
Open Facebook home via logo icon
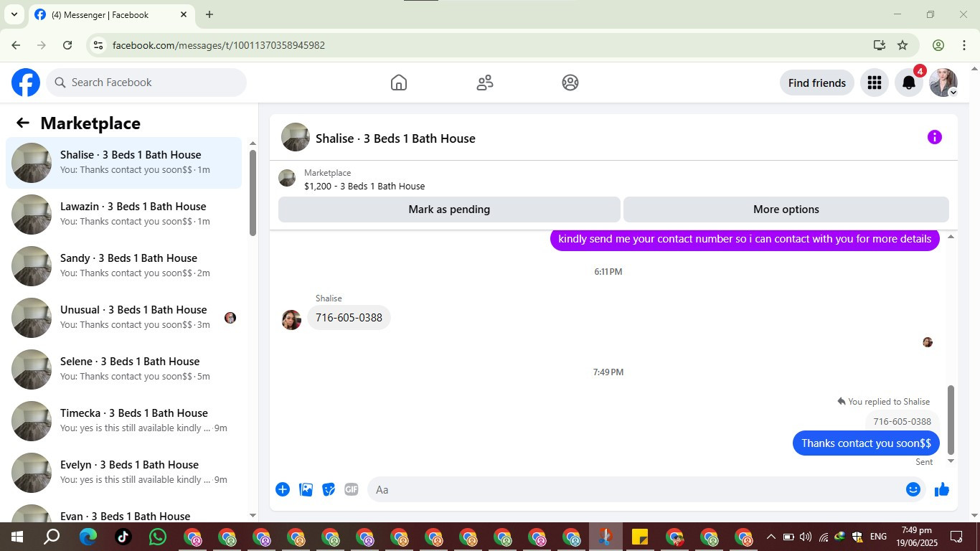26,83
